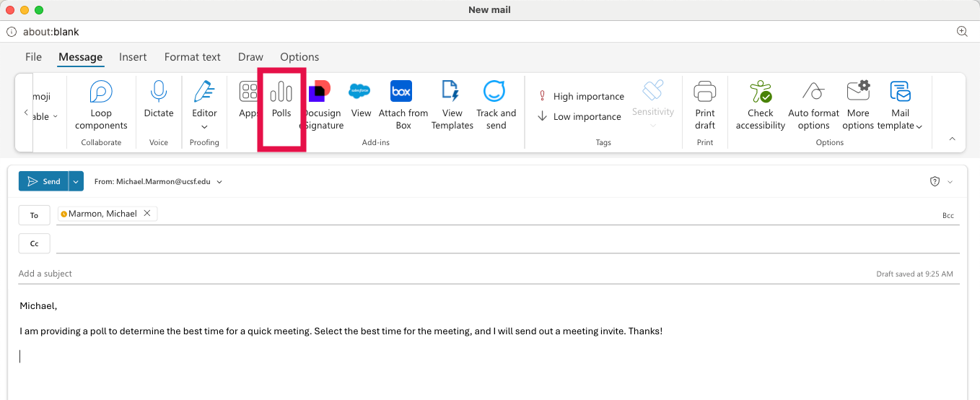Open the Apps add-ins button
980x400 pixels.
point(248,99)
